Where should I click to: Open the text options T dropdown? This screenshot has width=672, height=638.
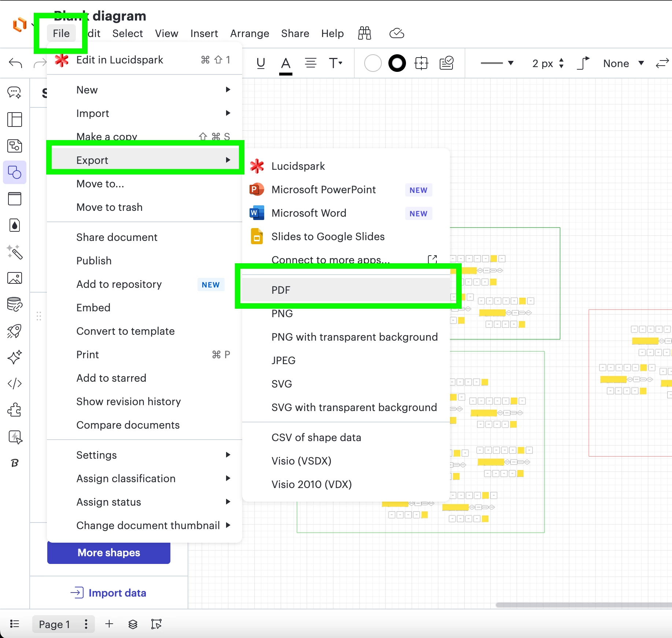(x=335, y=63)
